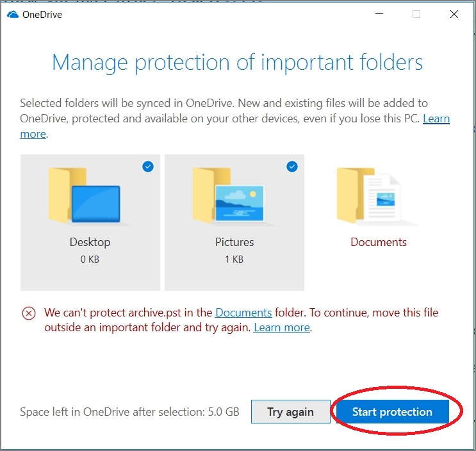The image size is (476, 451).
Task: Click the disabled maximize button
Action: point(416,14)
